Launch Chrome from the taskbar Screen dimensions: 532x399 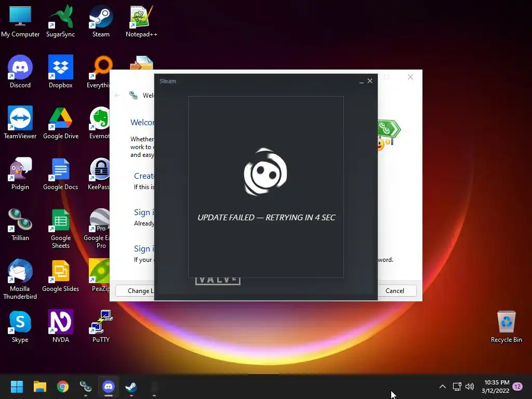[63, 387]
